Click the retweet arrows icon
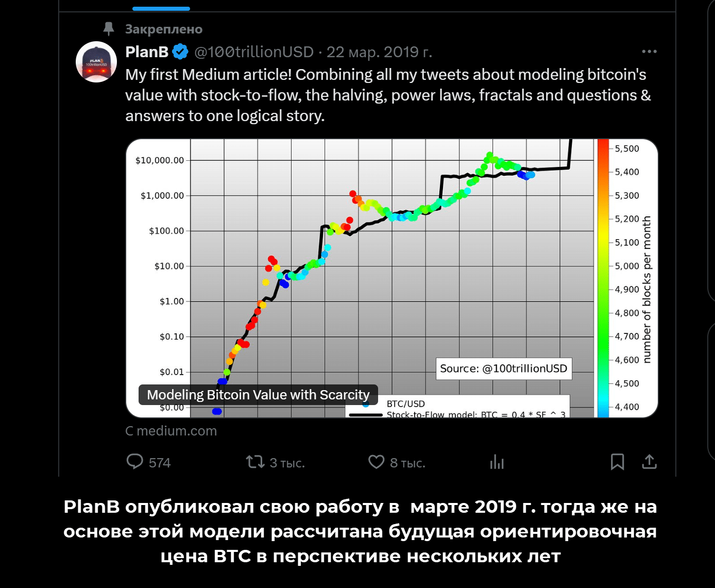This screenshot has height=588, width=715. pyautogui.click(x=255, y=462)
